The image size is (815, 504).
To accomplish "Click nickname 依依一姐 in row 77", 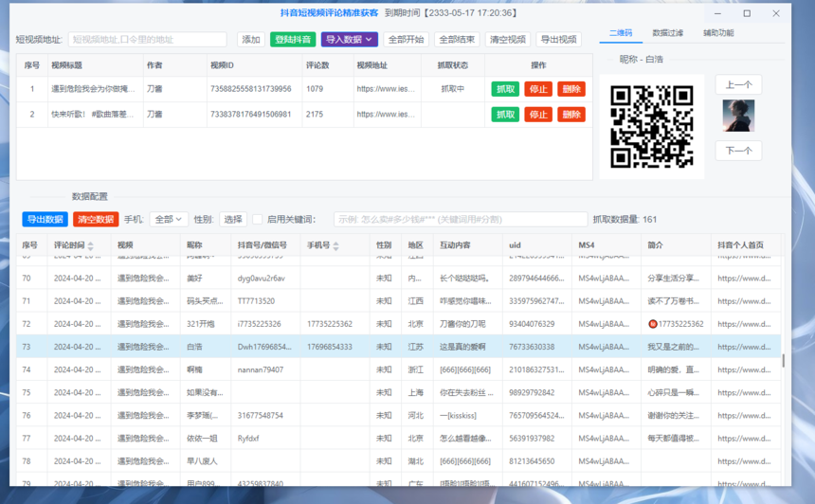I will click(x=202, y=438).
